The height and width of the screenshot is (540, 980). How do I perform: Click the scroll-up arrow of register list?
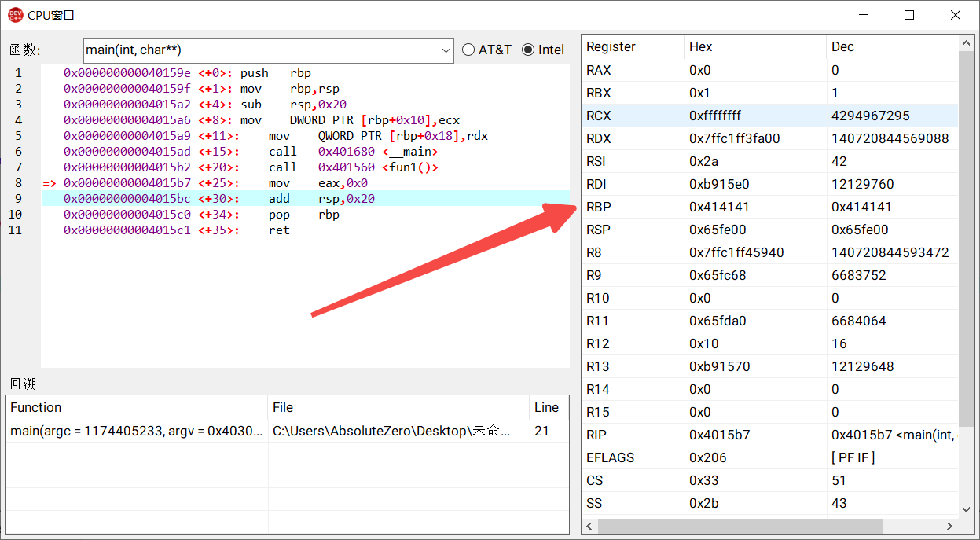tap(967, 43)
